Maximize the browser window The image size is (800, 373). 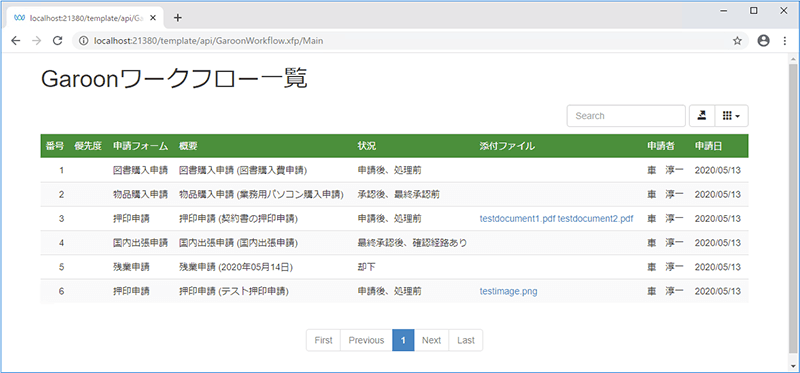click(754, 11)
